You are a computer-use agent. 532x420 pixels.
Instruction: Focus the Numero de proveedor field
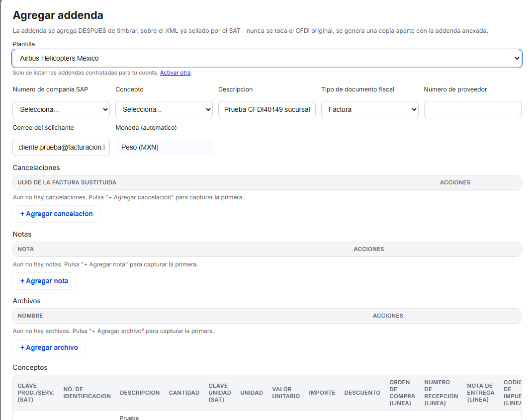(x=472, y=109)
